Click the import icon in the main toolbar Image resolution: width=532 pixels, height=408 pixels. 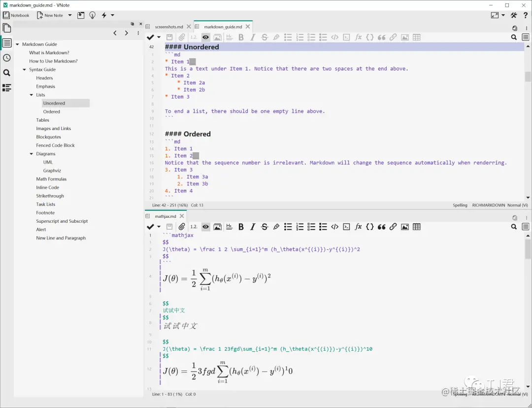81,15
